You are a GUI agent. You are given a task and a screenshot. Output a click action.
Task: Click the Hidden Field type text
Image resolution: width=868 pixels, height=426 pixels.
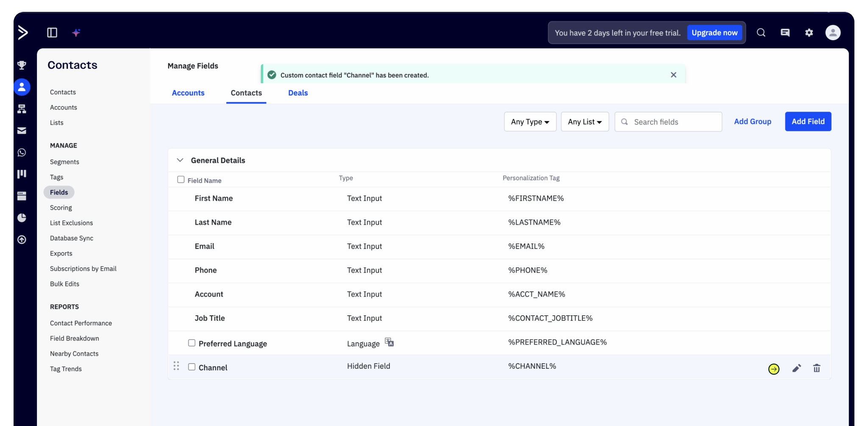(369, 366)
